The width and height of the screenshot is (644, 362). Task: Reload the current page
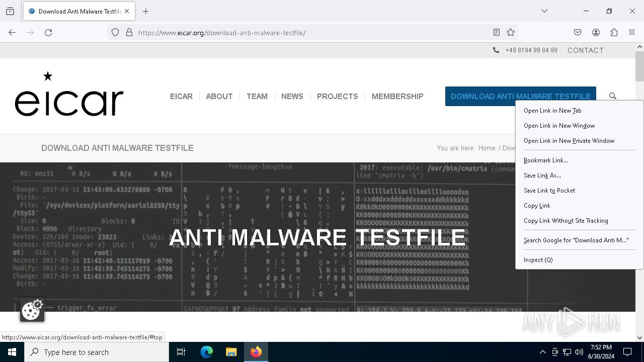[x=48, y=33]
